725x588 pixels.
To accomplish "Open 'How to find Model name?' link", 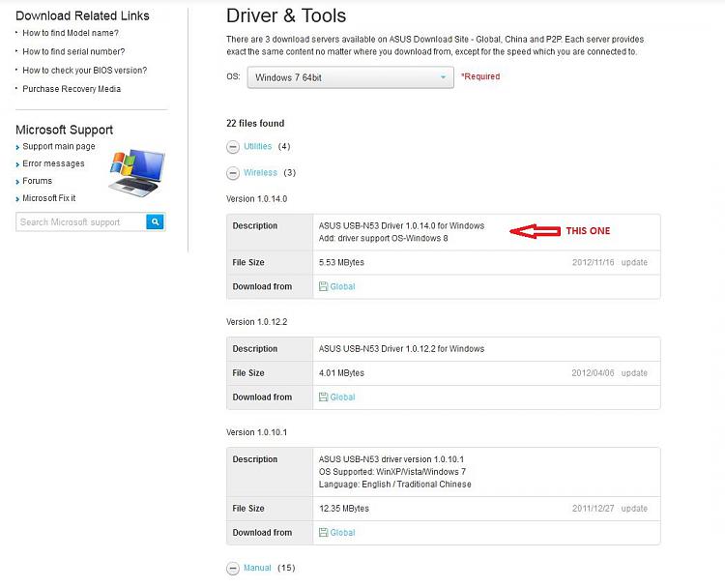I will (x=71, y=33).
